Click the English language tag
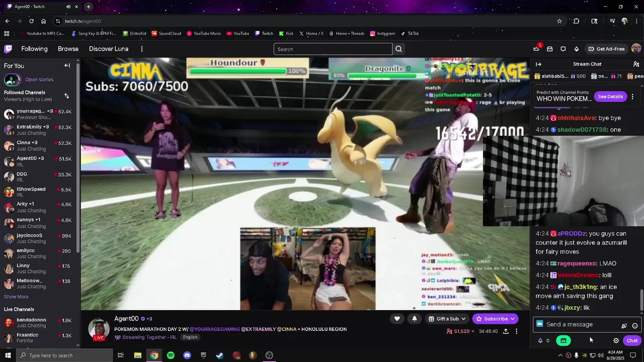Image resolution: width=644 pixels, height=362 pixels. (x=190, y=337)
